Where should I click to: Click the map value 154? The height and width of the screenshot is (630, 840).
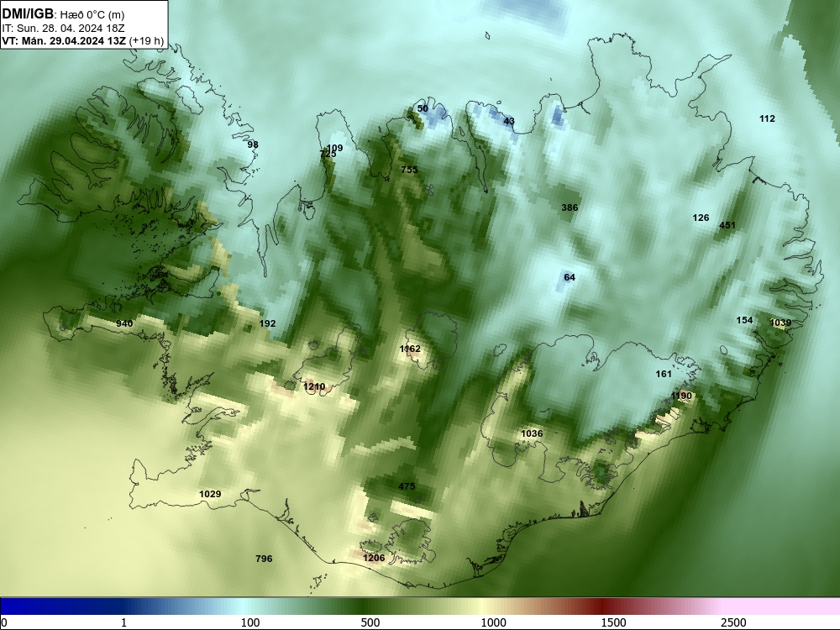coord(744,320)
